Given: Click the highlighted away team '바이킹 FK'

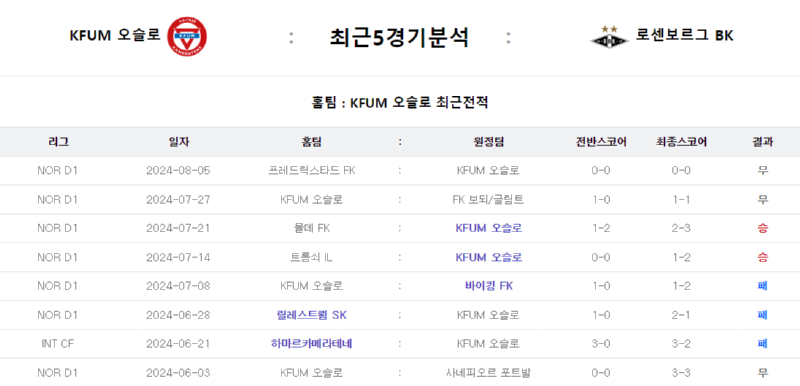Looking at the screenshot, I should pyautogui.click(x=489, y=286).
